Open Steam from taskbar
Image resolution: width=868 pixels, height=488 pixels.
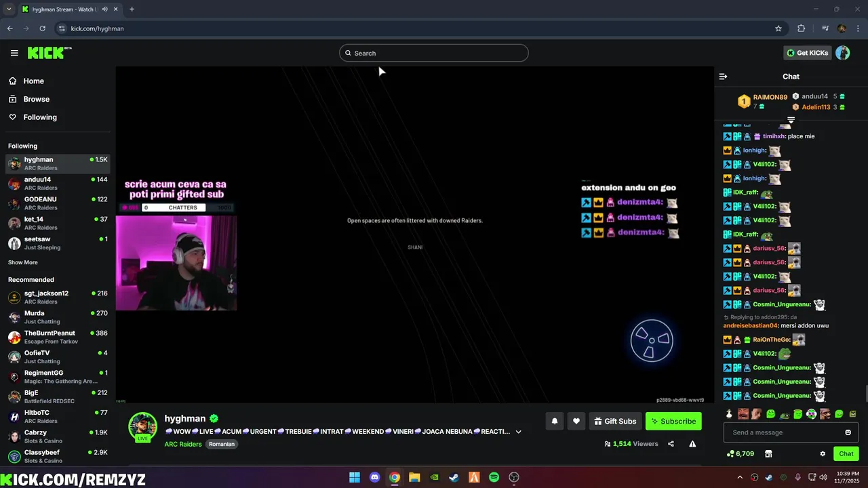tap(454, 477)
